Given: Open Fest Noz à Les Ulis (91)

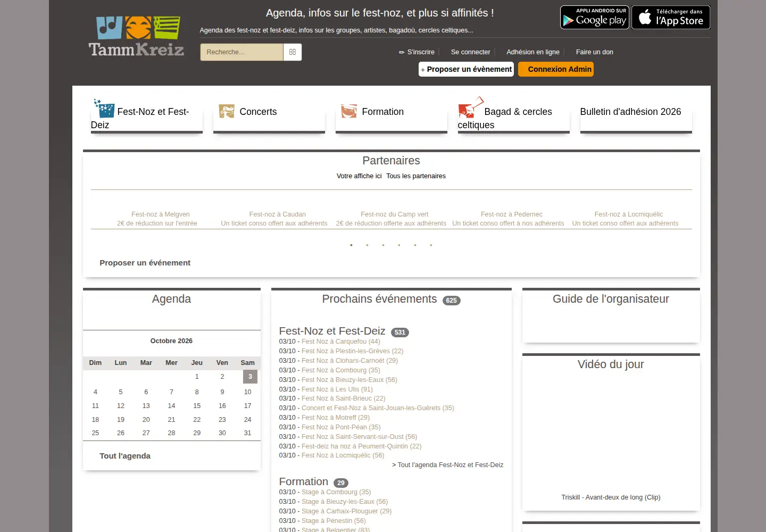Looking at the screenshot, I should click(337, 389).
